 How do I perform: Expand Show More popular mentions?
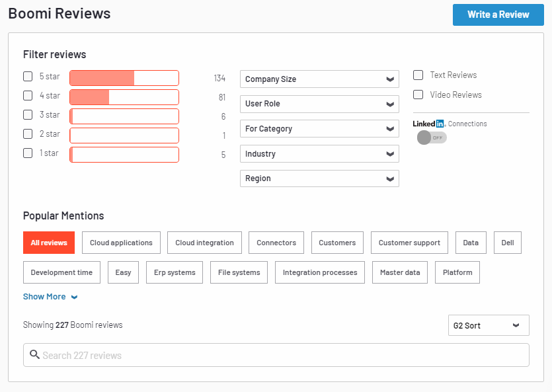[x=50, y=297]
